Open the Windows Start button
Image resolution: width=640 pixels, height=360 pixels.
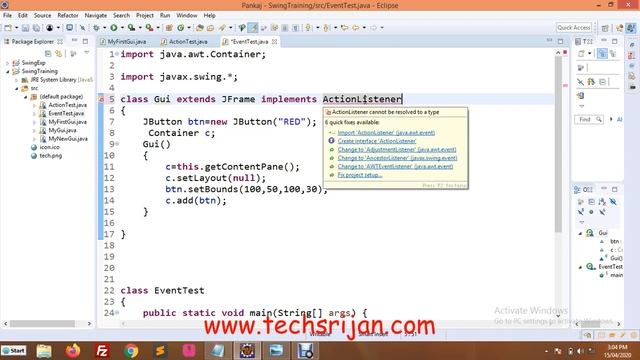click(x=13, y=351)
